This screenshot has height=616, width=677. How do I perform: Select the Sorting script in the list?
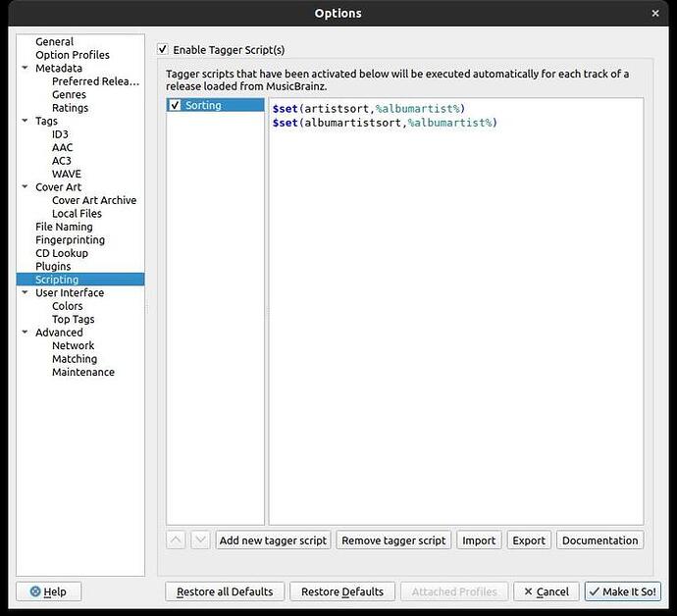coord(215,105)
